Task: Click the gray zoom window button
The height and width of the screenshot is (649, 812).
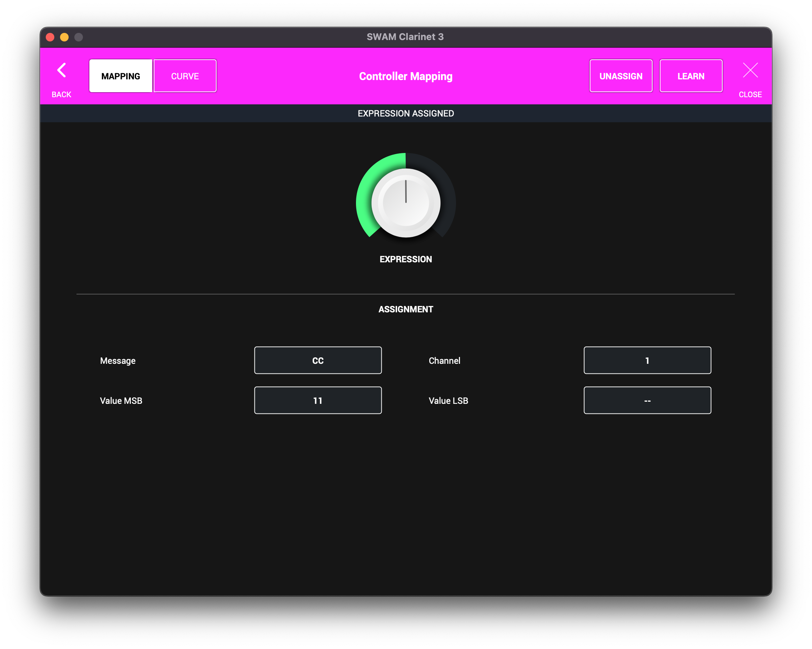Action: pos(78,37)
